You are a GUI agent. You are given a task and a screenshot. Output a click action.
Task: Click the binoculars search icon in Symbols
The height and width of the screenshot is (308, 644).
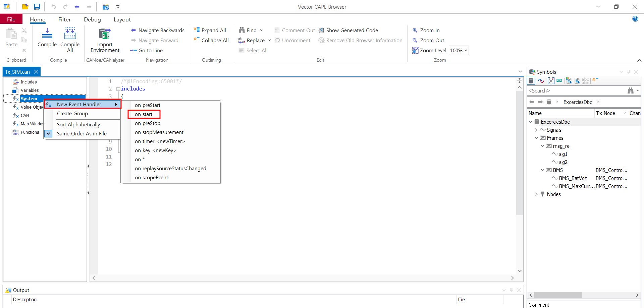(x=631, y=90)
